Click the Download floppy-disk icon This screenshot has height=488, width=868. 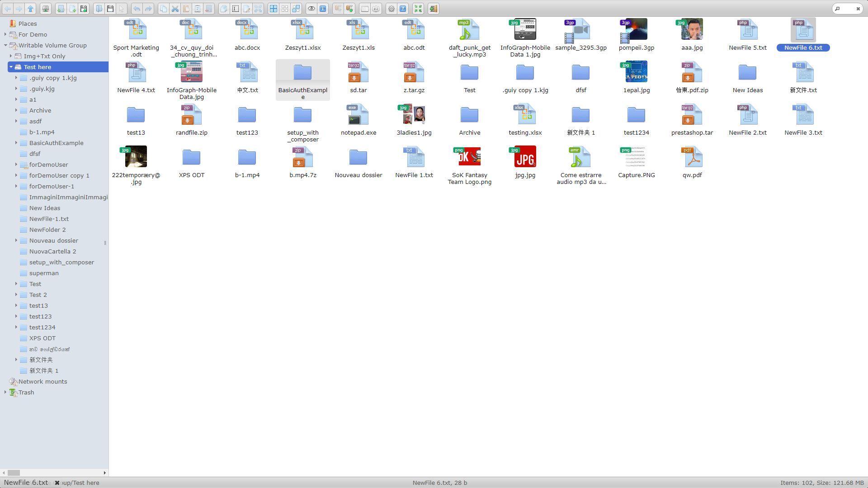(x=110, y=9)
